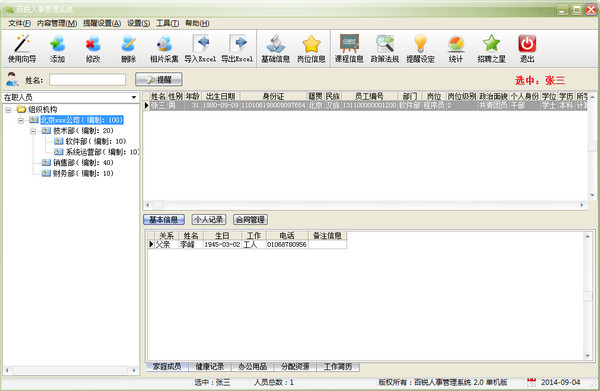Click the 相片采集 webcam capture icon
The image size is (600, 391).
[x=164, y=44]
